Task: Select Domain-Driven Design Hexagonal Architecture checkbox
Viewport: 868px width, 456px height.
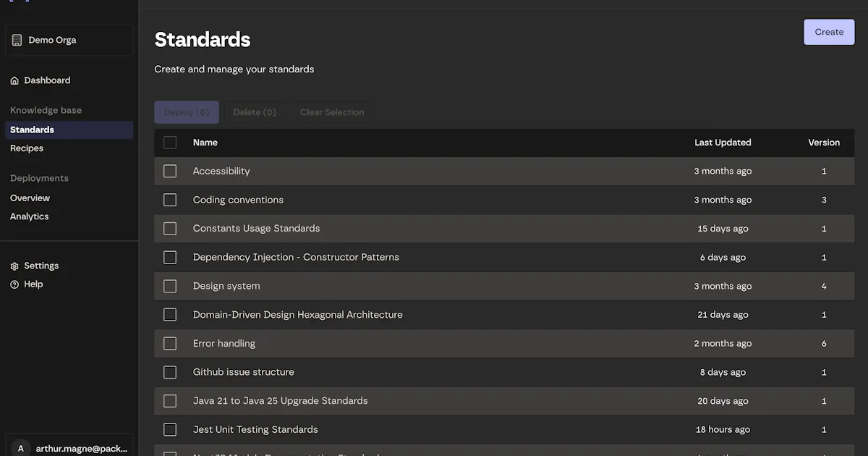Action: point(170,314)
